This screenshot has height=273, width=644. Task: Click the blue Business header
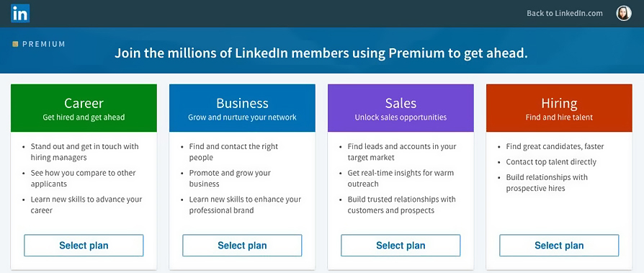(242, 108)
